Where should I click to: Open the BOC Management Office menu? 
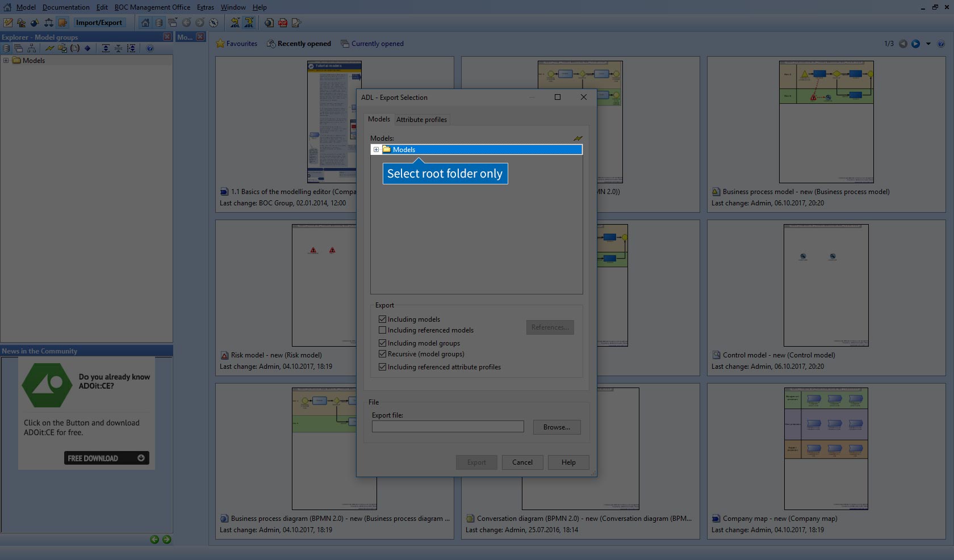(x=152, y=7)
